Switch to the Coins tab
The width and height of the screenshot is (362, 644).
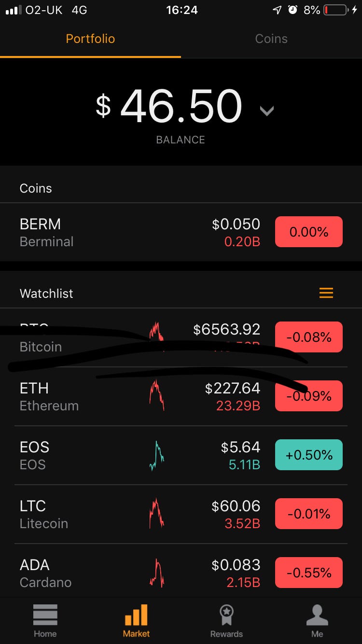(271, 39)
